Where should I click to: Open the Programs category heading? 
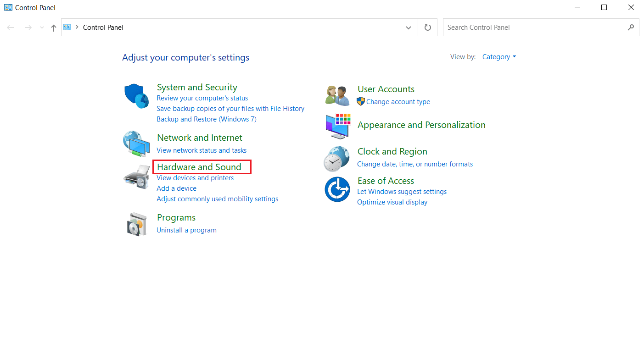pyautogui.click(x=176, y=217)
